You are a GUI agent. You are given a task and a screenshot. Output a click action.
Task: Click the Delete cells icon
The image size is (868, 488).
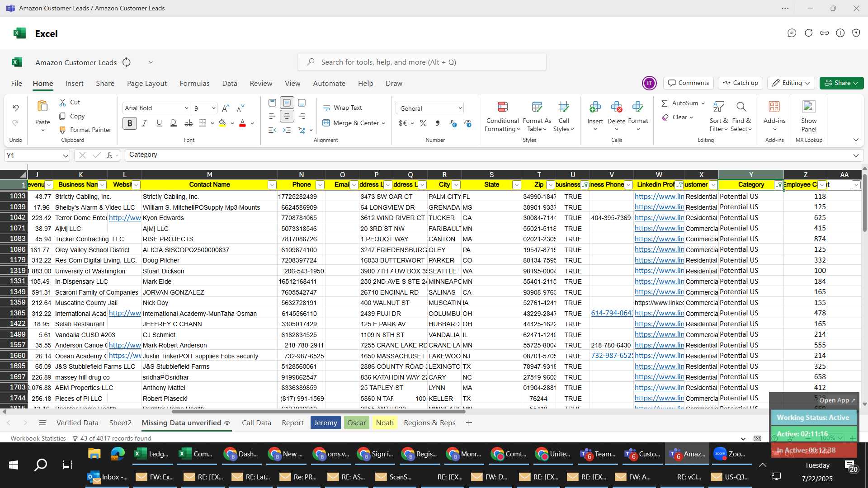[616, 107]
